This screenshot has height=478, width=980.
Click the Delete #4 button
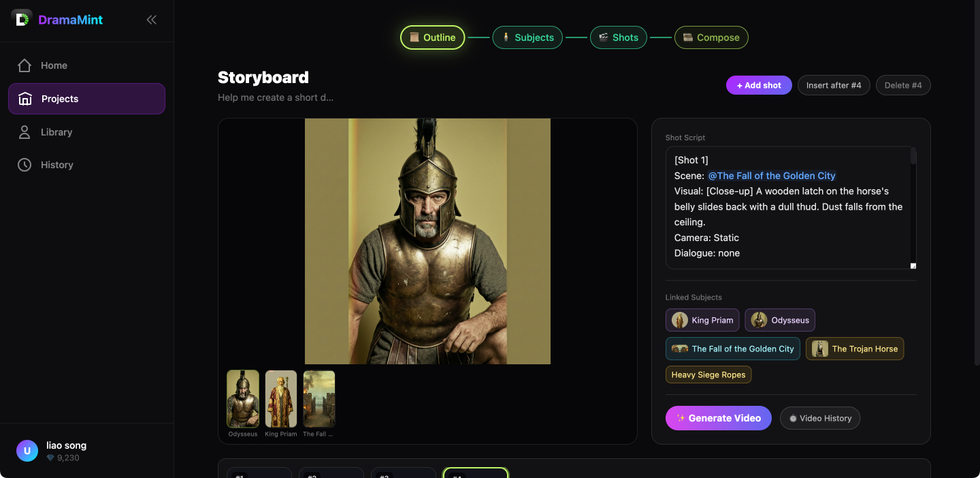point(903,85)
